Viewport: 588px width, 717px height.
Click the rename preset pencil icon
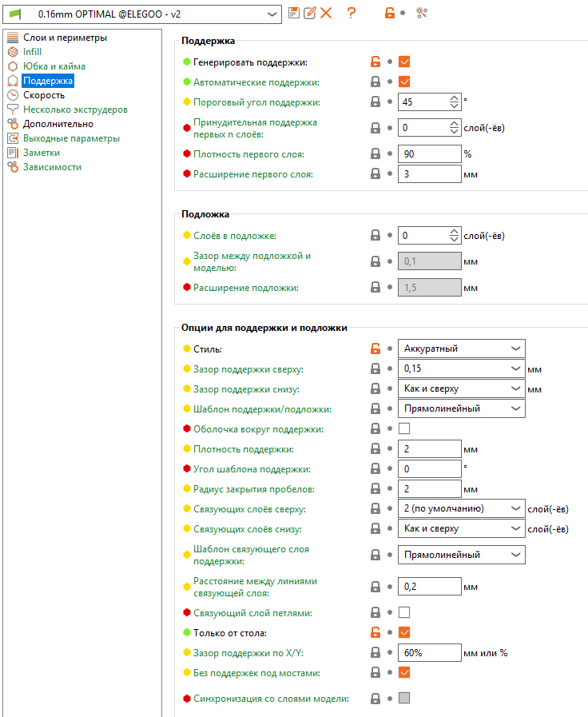(x=309, y=13)
